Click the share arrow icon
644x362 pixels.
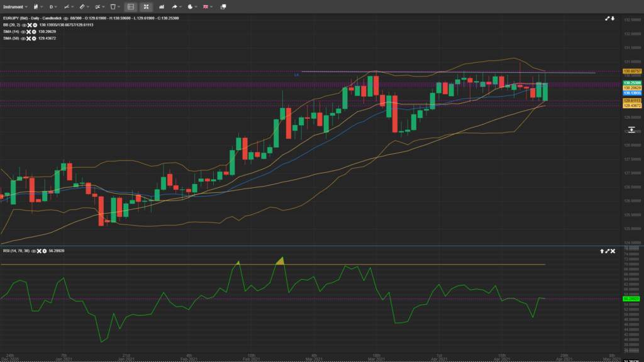click(x=175, y=6)
